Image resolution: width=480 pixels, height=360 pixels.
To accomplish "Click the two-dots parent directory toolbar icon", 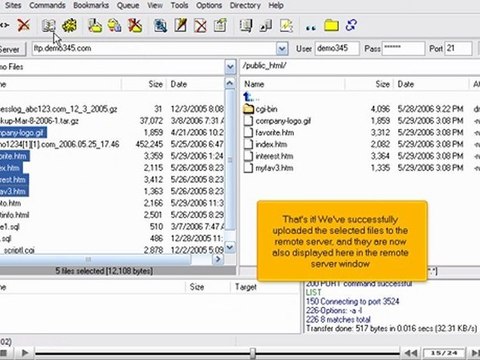I will pyautogui.click(x=311, y=28).
